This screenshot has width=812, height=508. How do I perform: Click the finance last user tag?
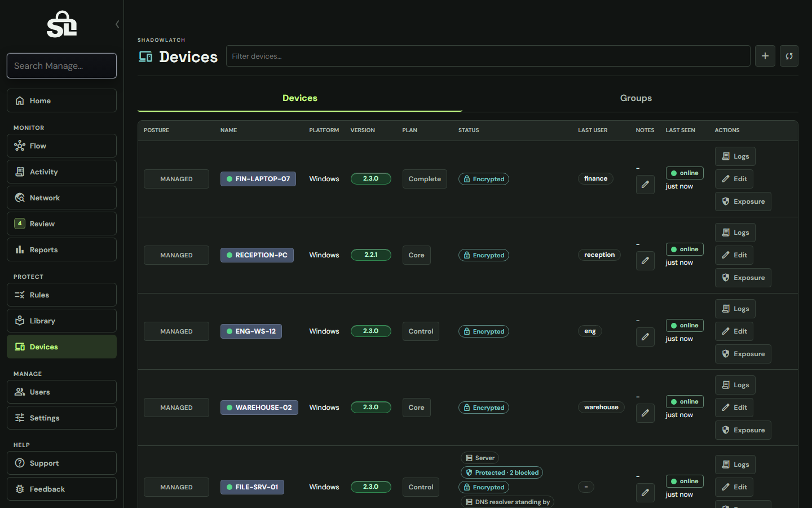pyautogui.click(x=595, y=178)
